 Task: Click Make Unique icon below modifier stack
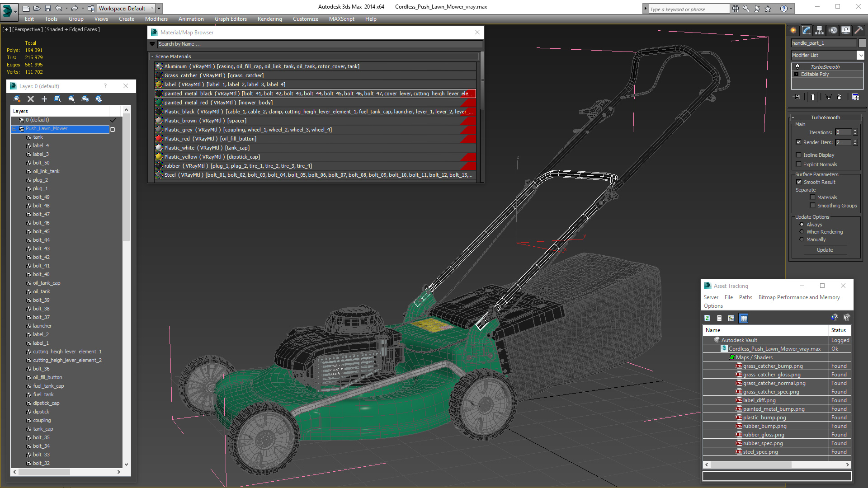point(828,97)
